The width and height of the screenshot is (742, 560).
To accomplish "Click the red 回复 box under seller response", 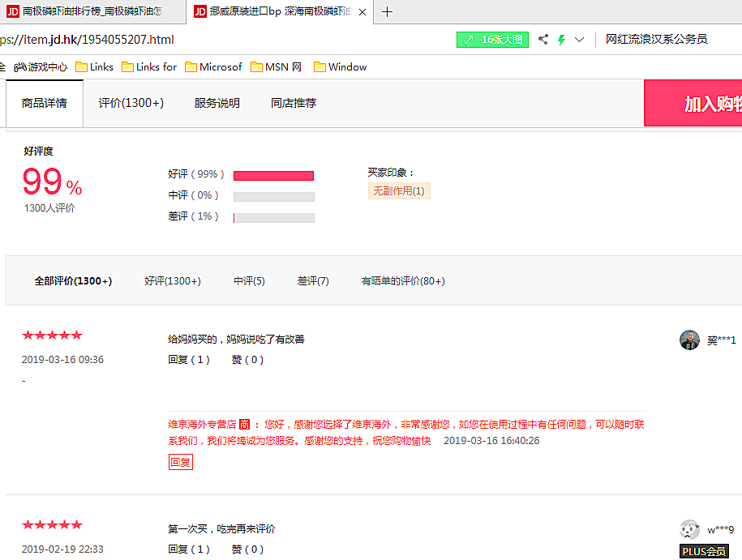I will (180, 462).
